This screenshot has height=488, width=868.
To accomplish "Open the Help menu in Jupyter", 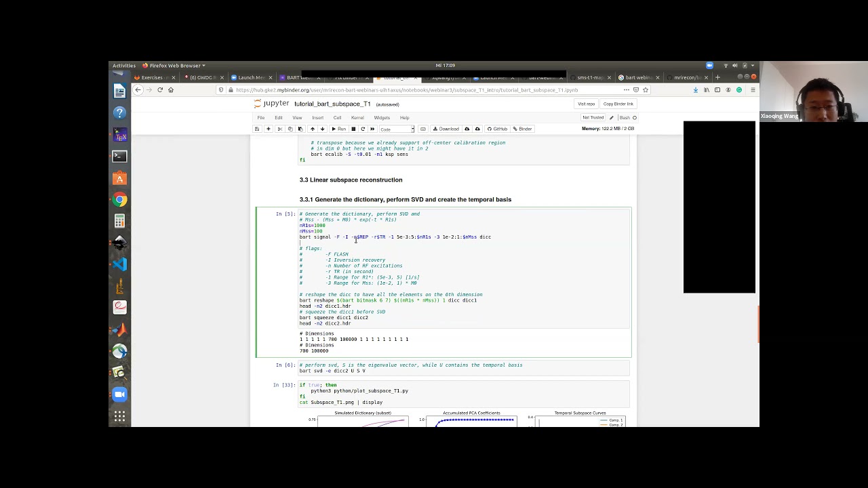I will click(x=404, y=118).
